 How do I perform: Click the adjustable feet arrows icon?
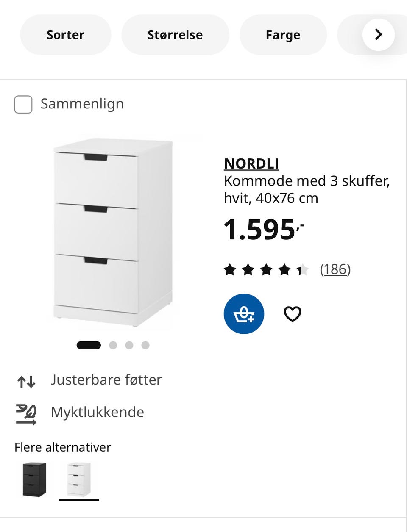[x=26, y=382]
